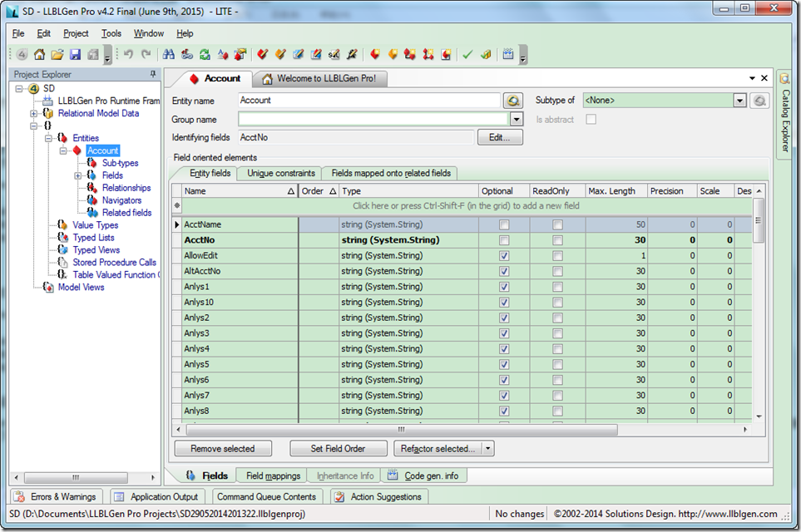Click the home icon in the toolbar
The height and width of the screenshot is (532, 801).
[x=39, y=54]
